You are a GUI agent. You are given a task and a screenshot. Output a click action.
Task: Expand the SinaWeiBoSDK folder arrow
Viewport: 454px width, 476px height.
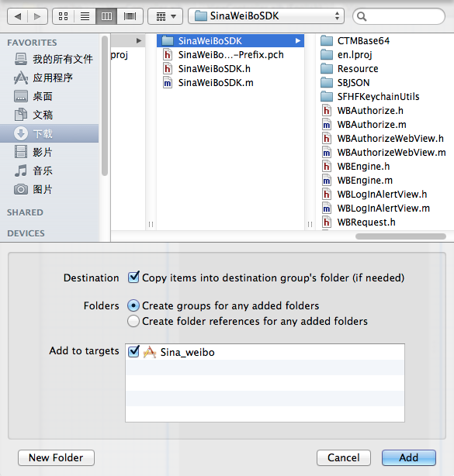click(x=298, y=40)
